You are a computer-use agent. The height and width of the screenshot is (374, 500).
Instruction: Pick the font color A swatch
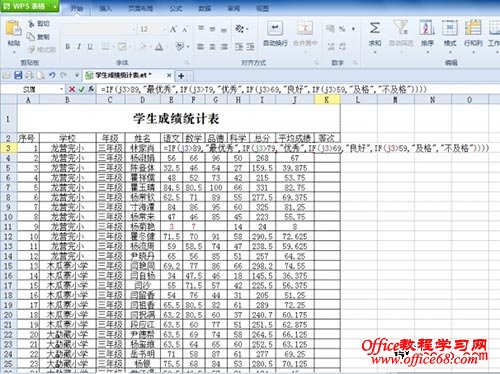tap(159, 47)
